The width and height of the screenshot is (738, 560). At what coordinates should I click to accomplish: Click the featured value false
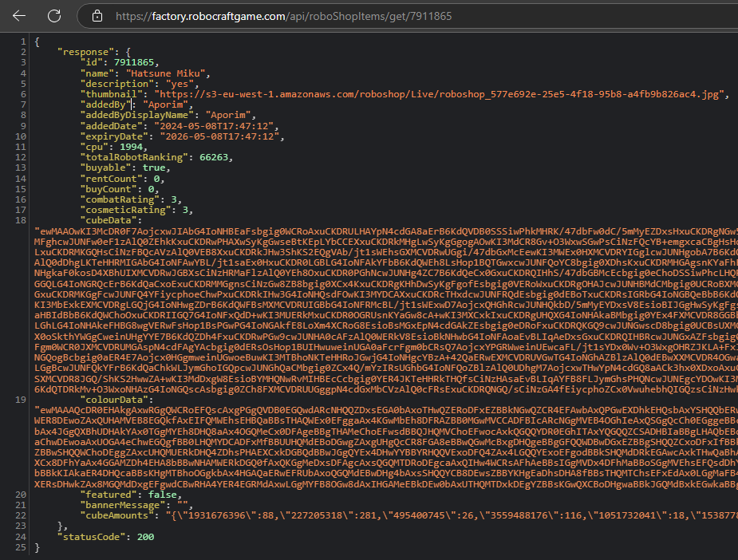click(163, 495)
